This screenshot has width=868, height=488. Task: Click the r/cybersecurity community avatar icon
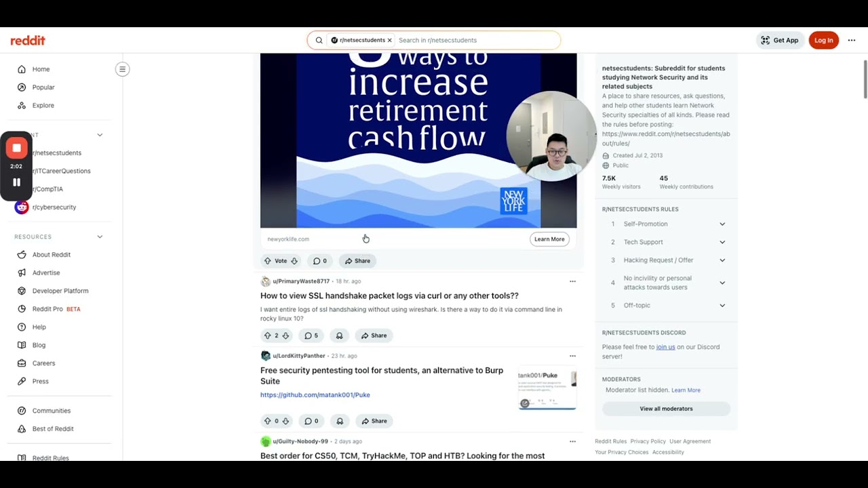[x=22, y=207]
